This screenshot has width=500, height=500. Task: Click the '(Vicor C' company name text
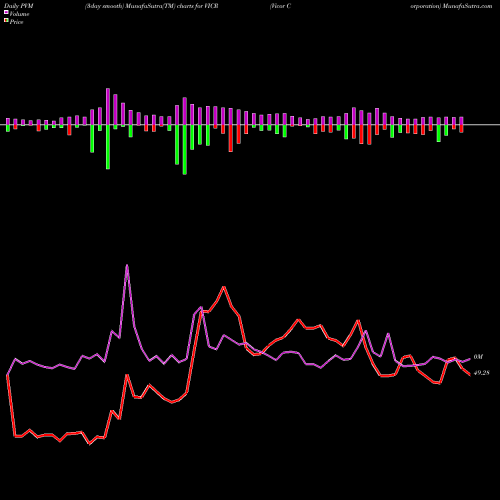click(281, 6)
